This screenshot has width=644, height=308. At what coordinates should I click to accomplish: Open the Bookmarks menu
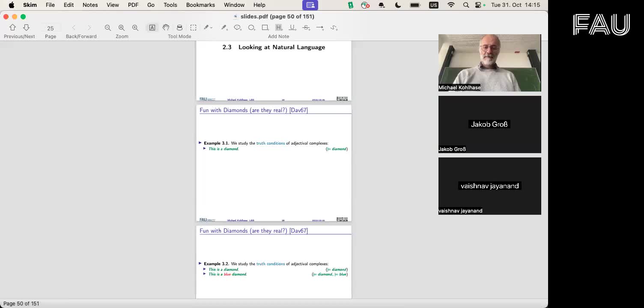click(x=200, y=5)
